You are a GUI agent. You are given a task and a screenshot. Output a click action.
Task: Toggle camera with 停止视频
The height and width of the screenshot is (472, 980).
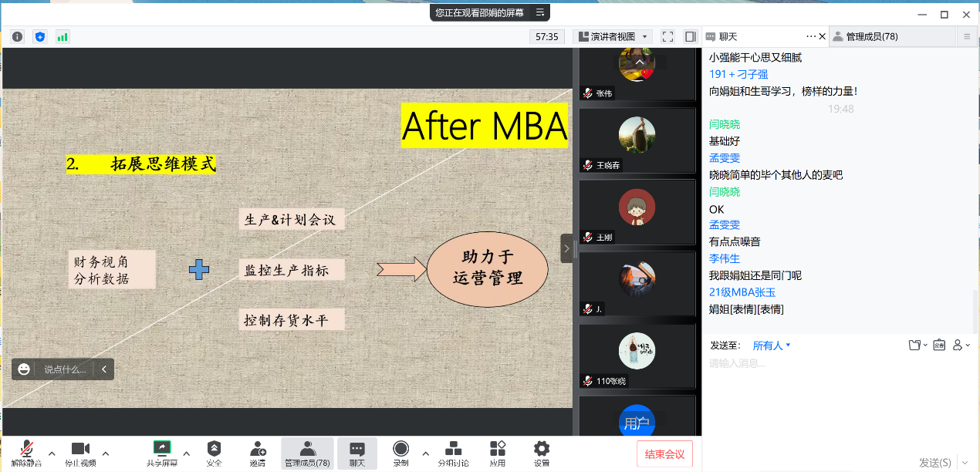[80, 453]
